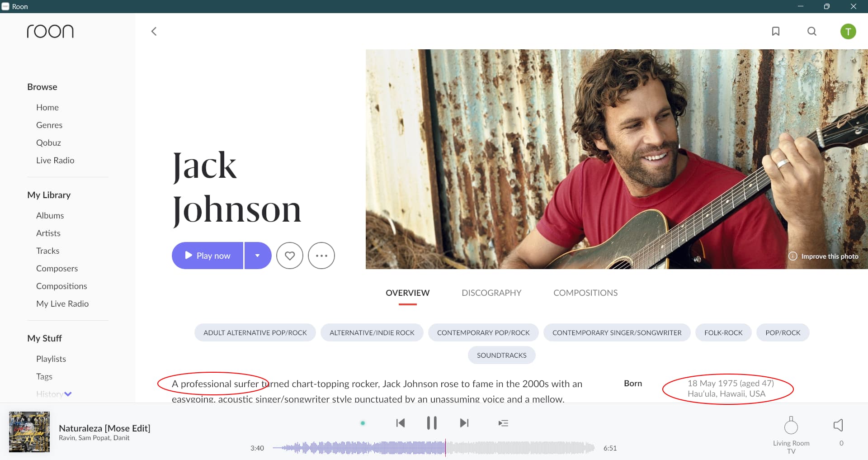Close the Roon window
The width and height of the screenshot is (868, 460).
pyautogui.click(x=854, y=6)
